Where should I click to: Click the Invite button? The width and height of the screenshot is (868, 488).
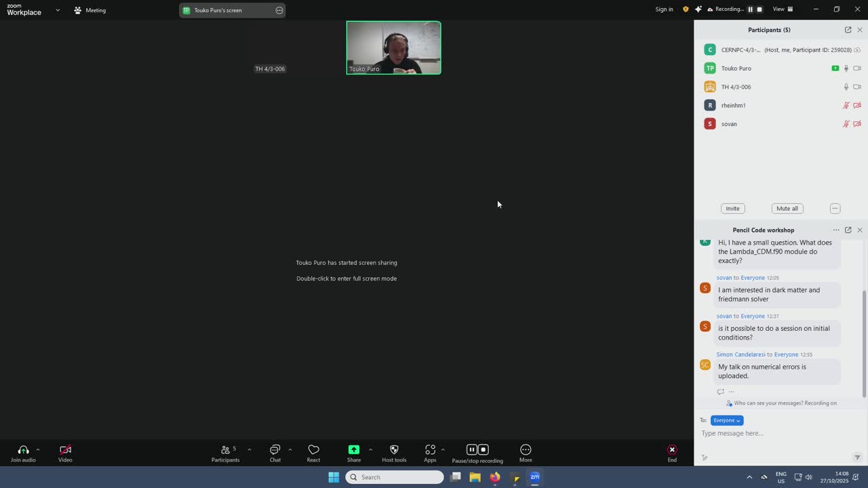coord(732,208)
